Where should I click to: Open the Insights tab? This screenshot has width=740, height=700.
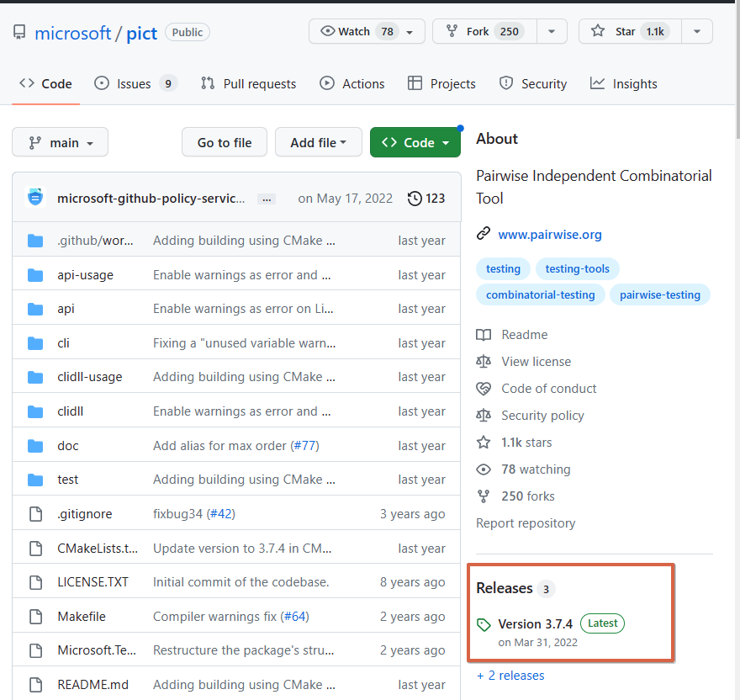click(x=623, y=83)
